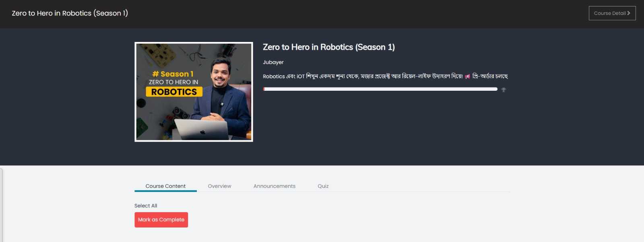This screenshot has height=242, width=644.
Task: Switch to the Course Content tab
Action: coord(165,186)
